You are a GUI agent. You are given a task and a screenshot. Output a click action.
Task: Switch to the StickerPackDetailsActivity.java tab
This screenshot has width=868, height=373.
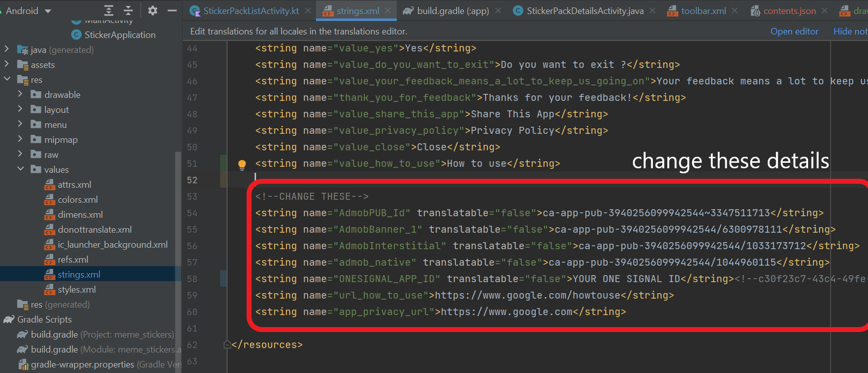click(584, 10)
